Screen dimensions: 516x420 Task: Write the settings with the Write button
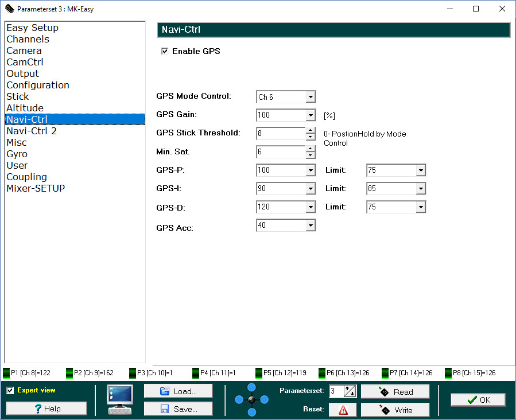click(395, 410)
